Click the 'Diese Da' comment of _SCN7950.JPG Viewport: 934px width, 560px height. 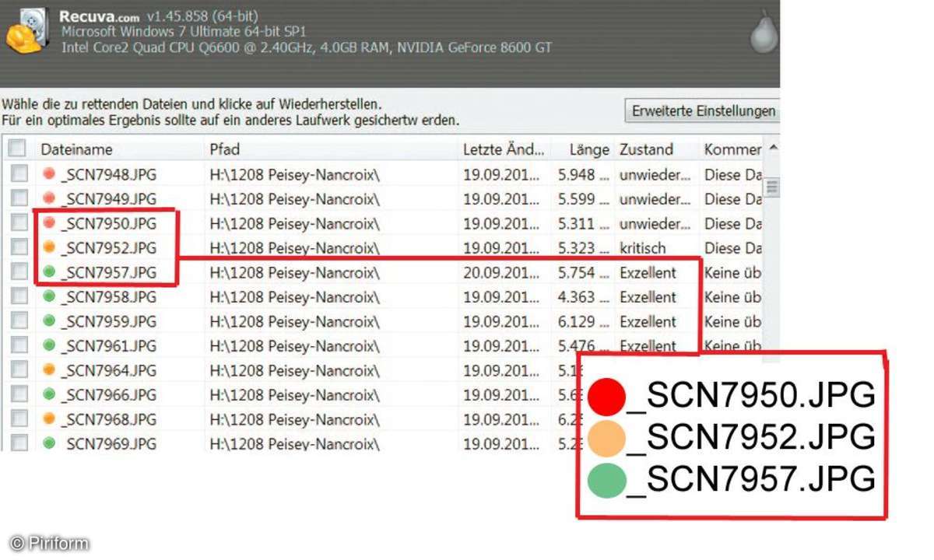pyautogui.click(x=732, y=224)
